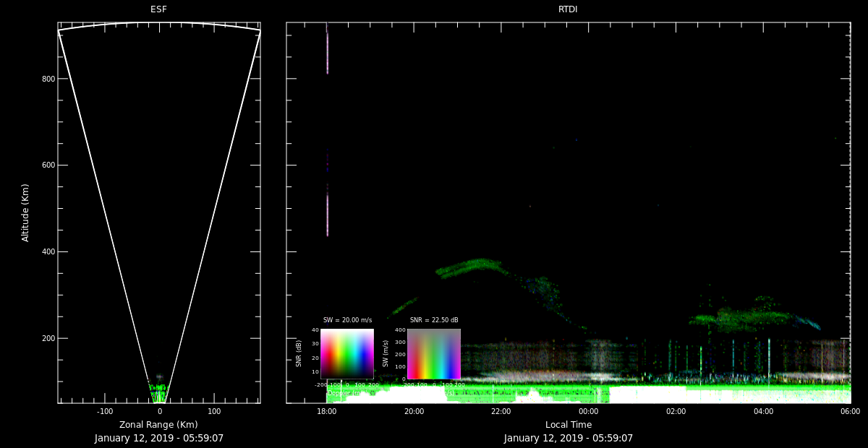Click the "30" tick on the SNR legend
Image resolution: width=868 pixels, height=448 pixels.
pos(315,344)
